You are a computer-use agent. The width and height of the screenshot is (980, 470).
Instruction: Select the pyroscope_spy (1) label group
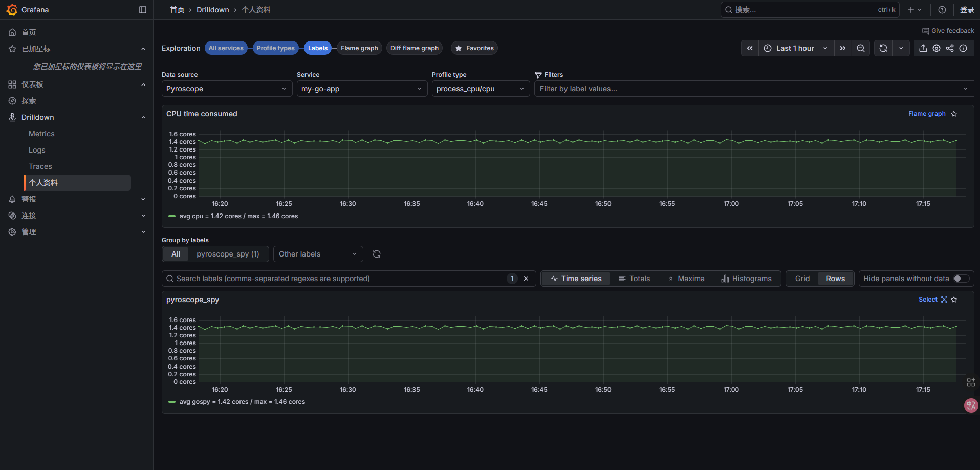pyautogui.click(x=228, y=254)
